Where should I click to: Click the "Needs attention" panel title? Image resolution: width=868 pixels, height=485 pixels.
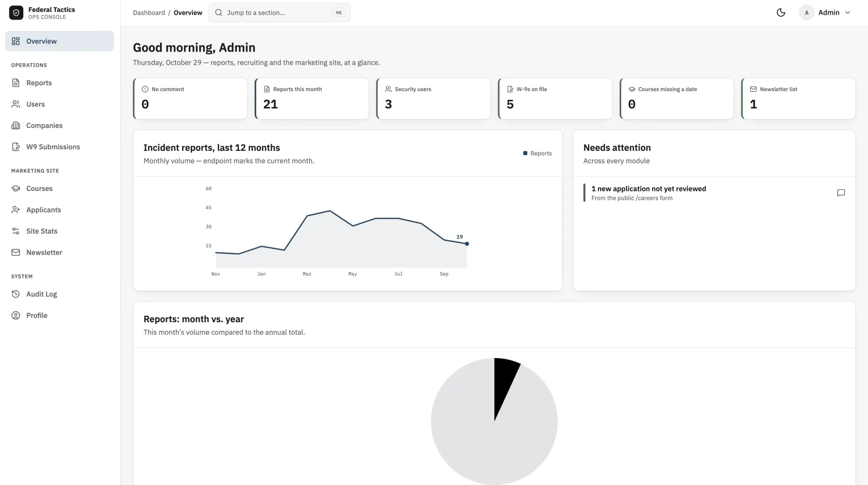pos(617,148)
